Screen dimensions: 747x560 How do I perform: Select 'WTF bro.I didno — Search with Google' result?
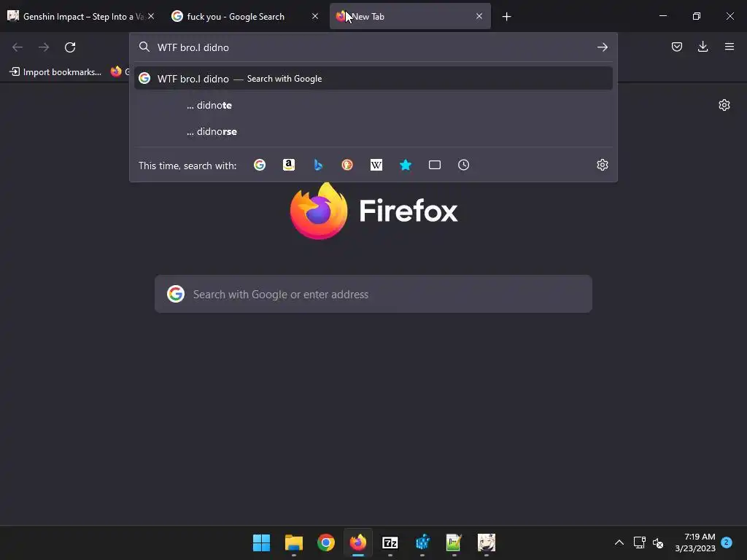click(x=373, y=79)
